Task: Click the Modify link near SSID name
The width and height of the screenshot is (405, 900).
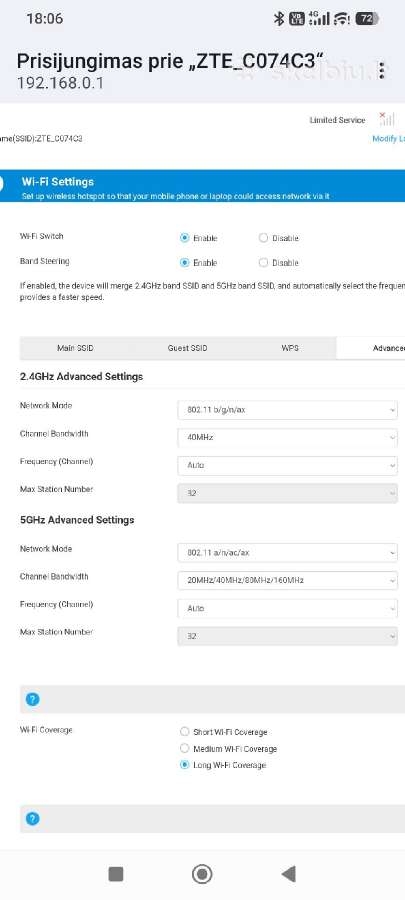Action: [388, 139]
